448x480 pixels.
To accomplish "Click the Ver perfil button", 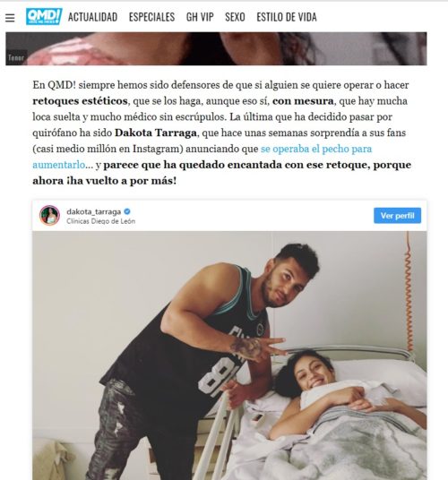I will click(x=397, y=216).
